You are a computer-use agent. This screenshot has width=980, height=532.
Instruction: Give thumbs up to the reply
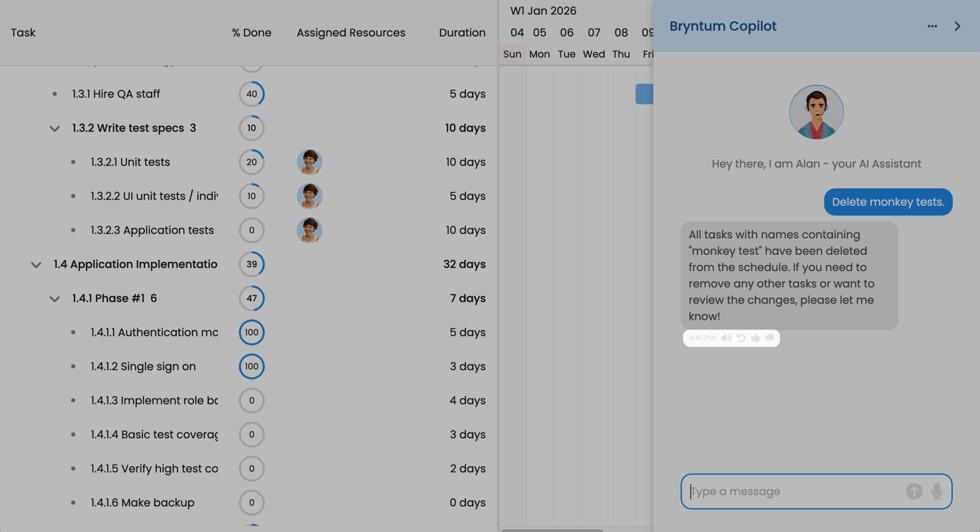point(756,338)
